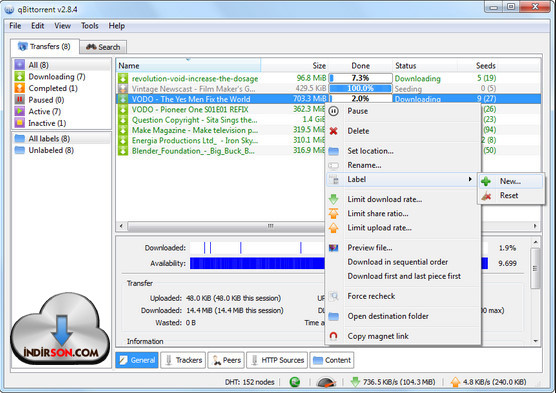Viewport: 556px width, 393px height.
Task: Choose Download first and last piece first
Action: [x=404, y=276]
